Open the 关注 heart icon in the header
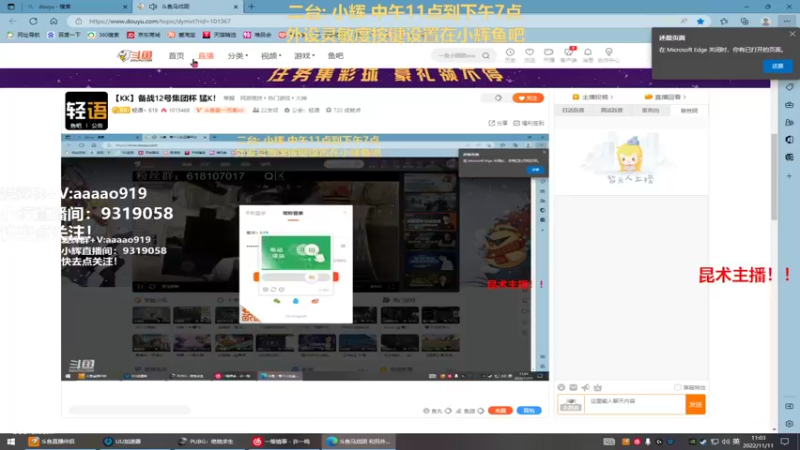Image resolution: width=800 pixels, height=450 pixels. 530,55
